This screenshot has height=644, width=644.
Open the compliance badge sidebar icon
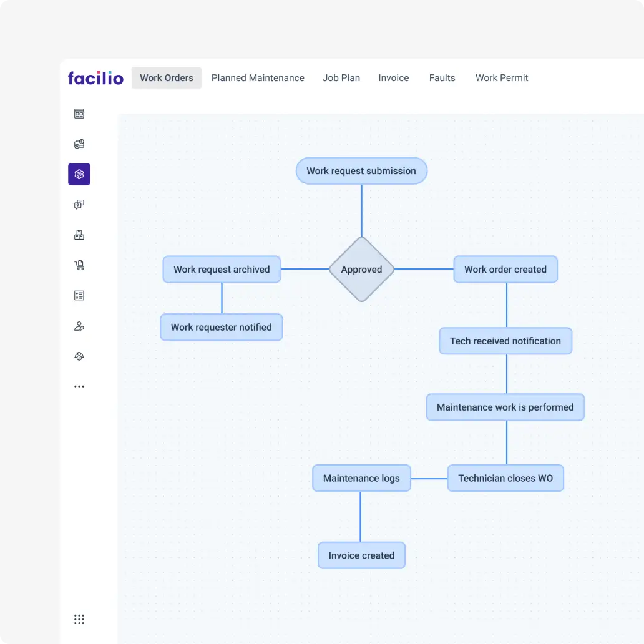pyautogui.click(x=79, y=356)
